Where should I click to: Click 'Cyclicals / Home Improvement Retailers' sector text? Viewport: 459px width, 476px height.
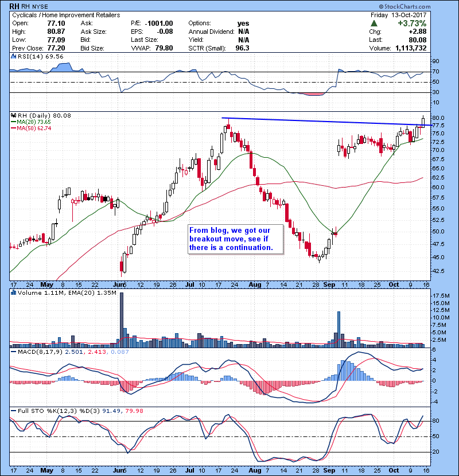point(66,15)
